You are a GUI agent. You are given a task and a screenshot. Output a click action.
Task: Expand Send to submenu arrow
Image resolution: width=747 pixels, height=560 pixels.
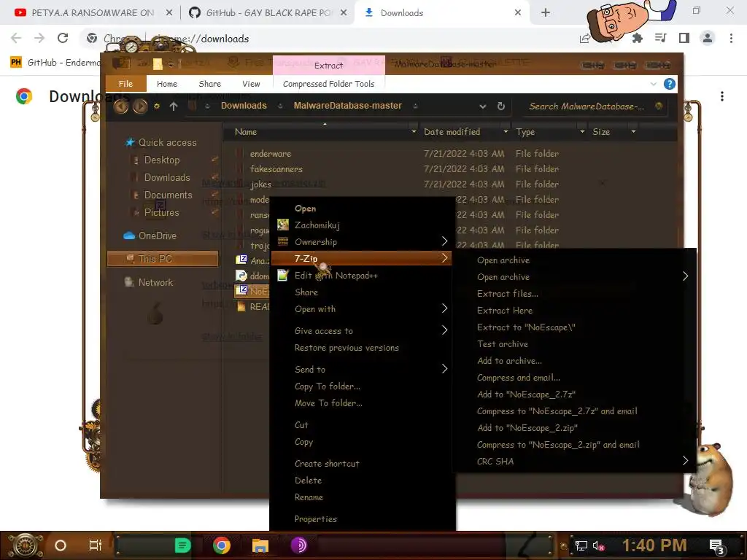click(444, 368)
